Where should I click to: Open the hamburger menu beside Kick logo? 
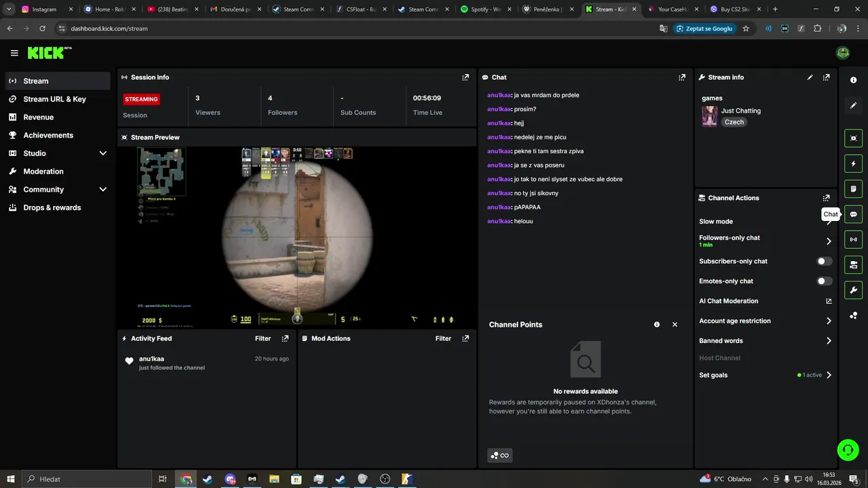coord(14,53)
